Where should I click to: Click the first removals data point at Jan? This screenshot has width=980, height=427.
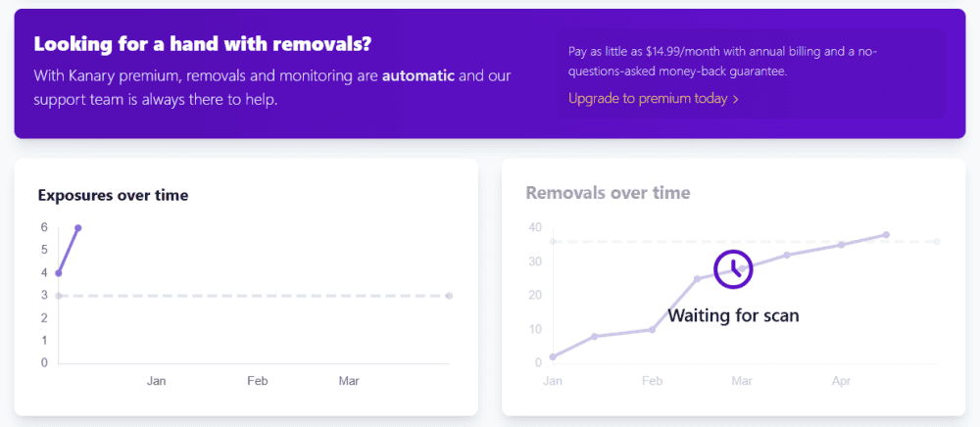[x=553, y=356]
